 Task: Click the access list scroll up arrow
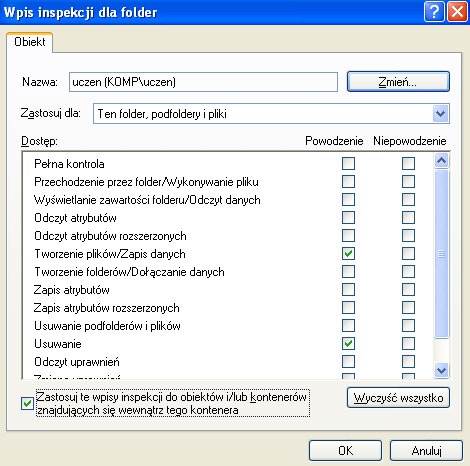point(441,161)
